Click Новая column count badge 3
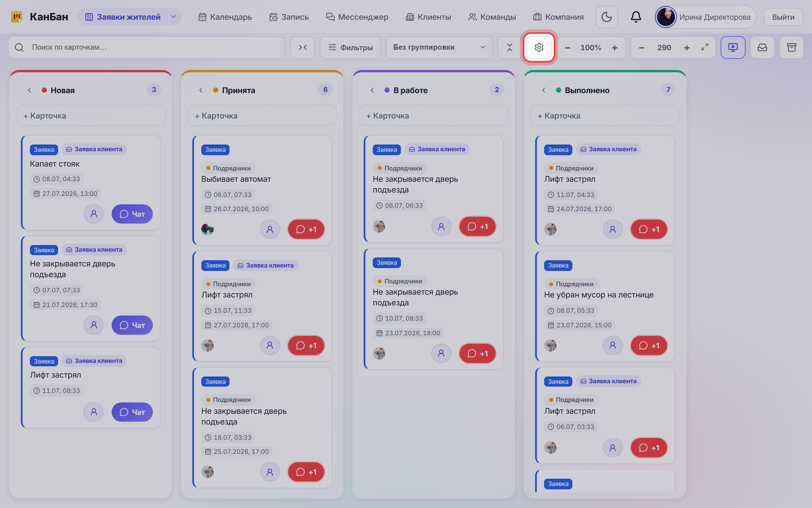 (x=154, y=90)
